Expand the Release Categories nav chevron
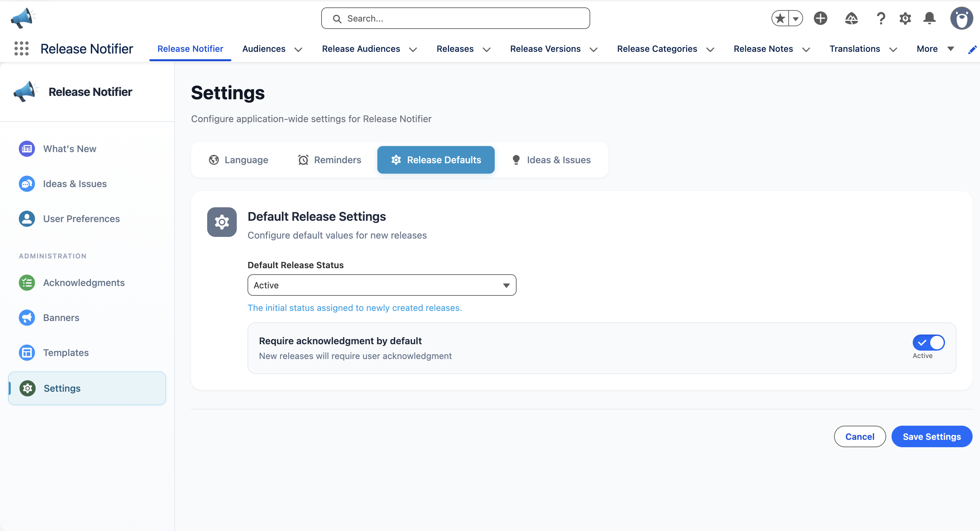This screenshot has height=531, width=980. click(x=710, y=49)
